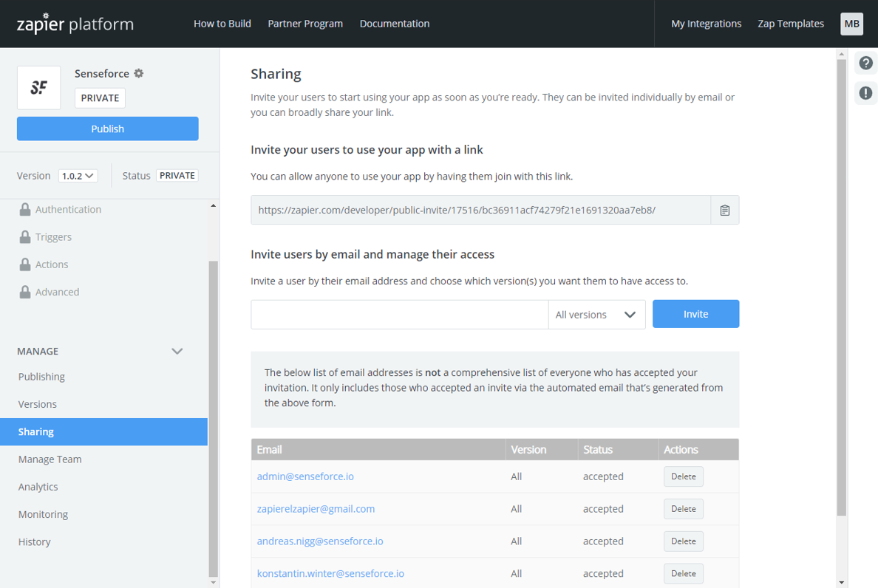The width and height of the screenshot is (878, 588).
Task: Open the Actions sidebar item
Action: [52, 264]
